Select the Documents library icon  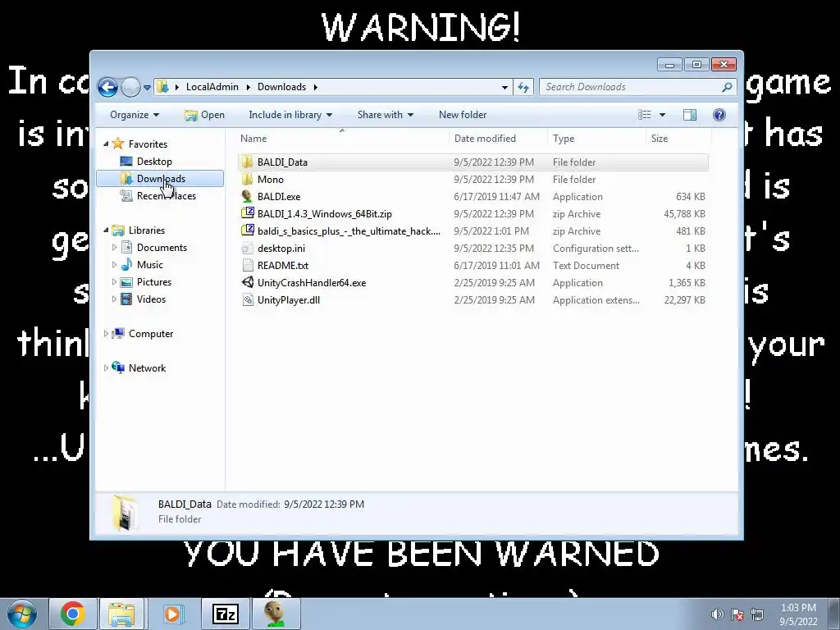tap(126, 248)
